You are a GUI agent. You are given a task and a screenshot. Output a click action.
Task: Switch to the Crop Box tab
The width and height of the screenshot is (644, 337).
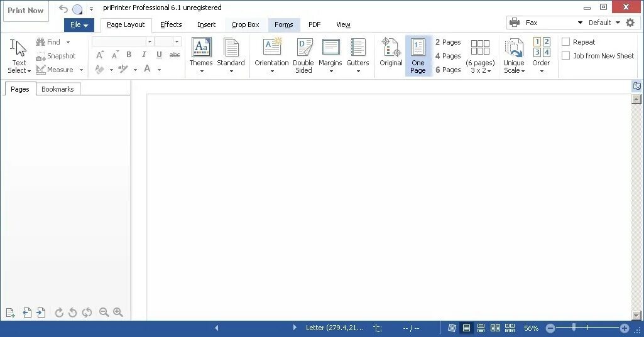click(x=245, y=25)
